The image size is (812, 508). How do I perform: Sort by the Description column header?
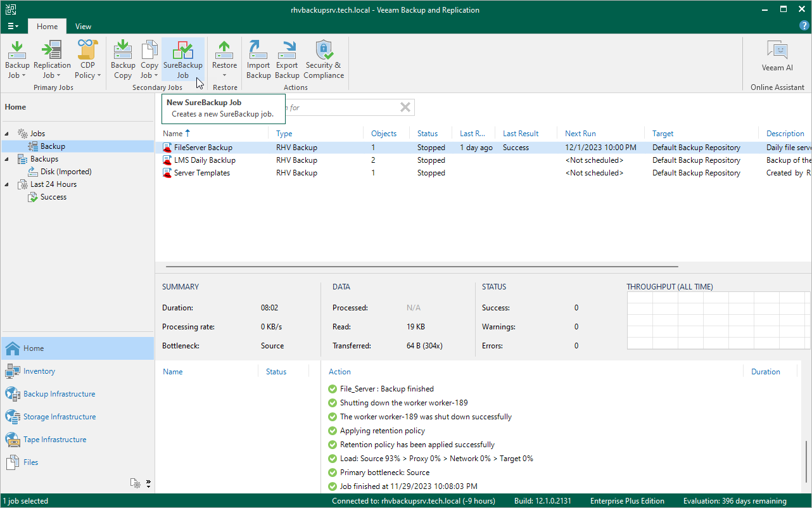tap(785, 134)
